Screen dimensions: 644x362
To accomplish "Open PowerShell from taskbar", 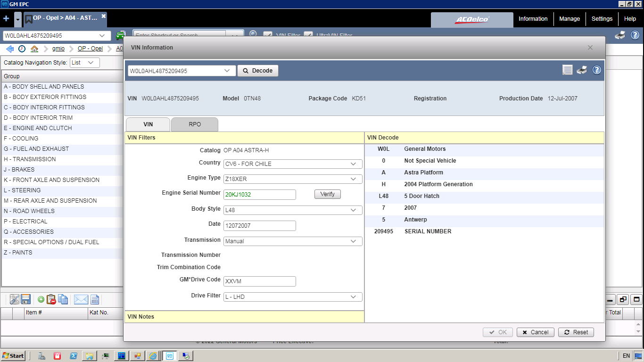I will (73, 356).
